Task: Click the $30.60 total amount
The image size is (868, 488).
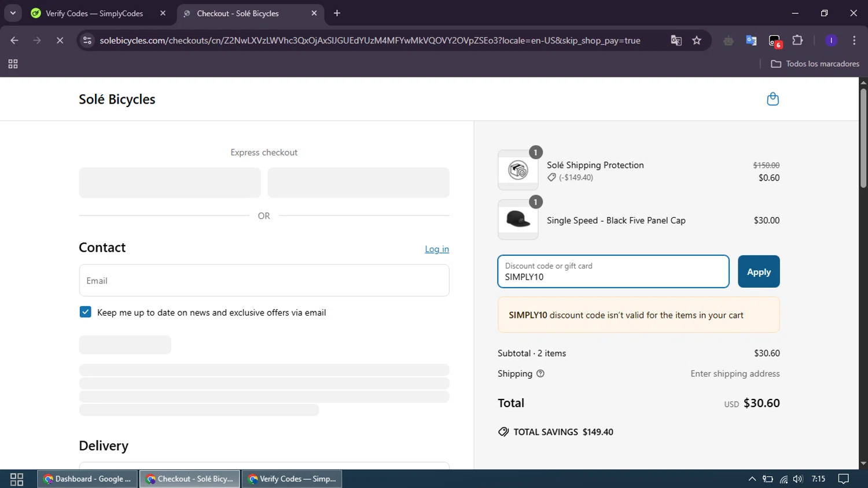Action: click(x=762, y=403)
